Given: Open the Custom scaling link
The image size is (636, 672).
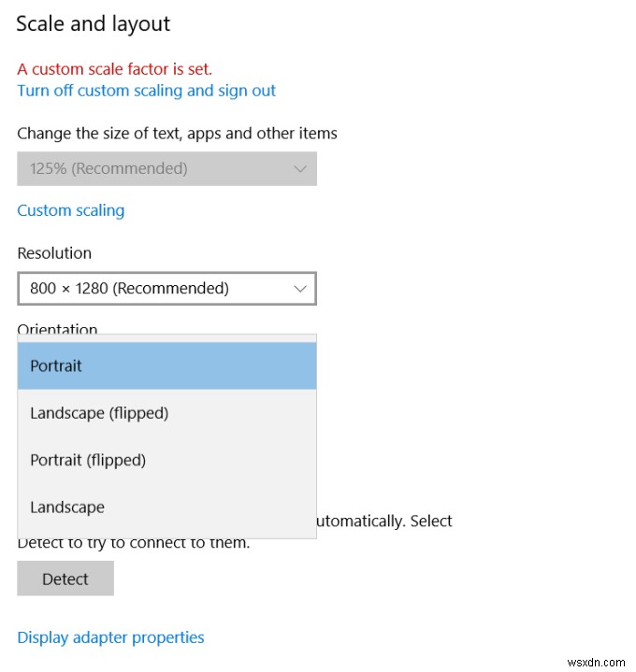Looking at the screenshot, I should 71,210.
